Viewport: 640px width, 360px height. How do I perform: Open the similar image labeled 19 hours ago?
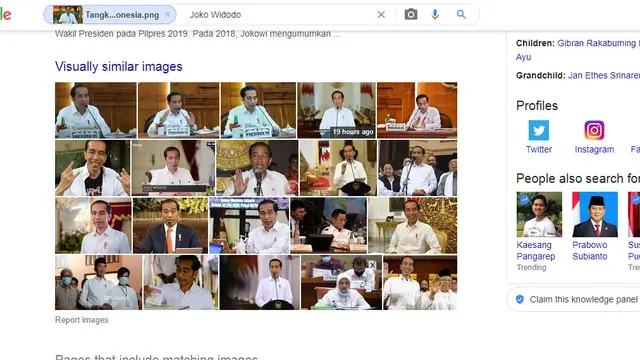tap(336, 110)
